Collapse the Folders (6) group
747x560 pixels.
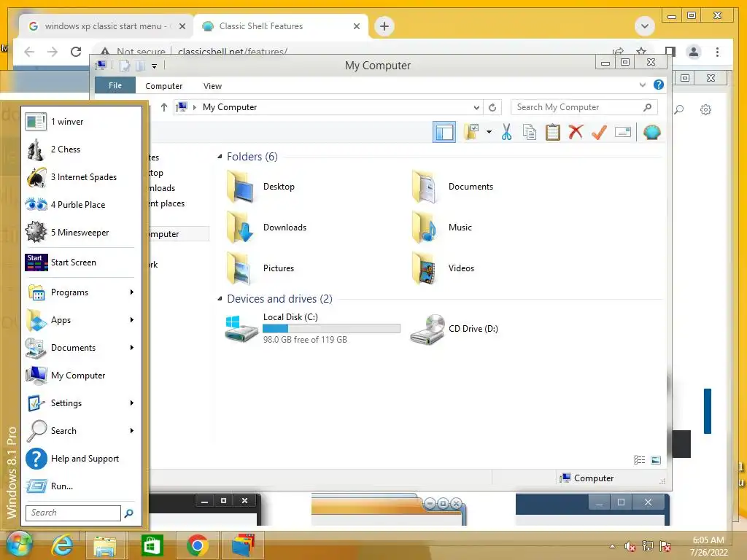pos(220,156)
